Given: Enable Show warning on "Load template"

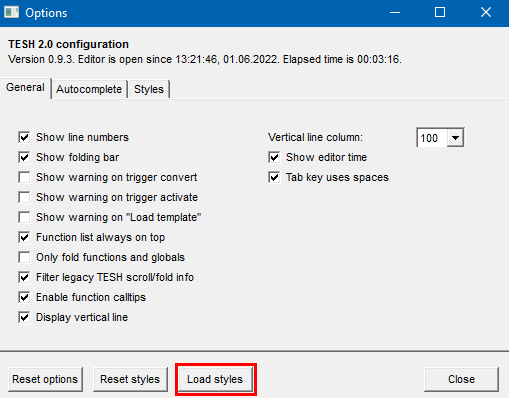Looking at the screenshot, I should 24,217.
